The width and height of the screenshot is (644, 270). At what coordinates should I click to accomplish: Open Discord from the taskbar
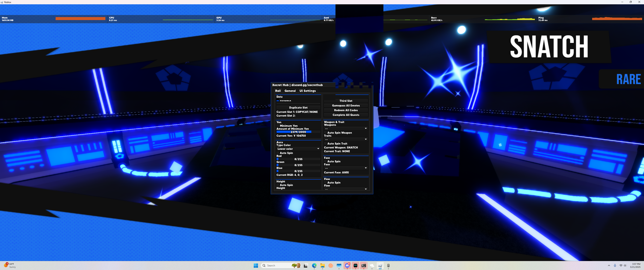[347, 265]
